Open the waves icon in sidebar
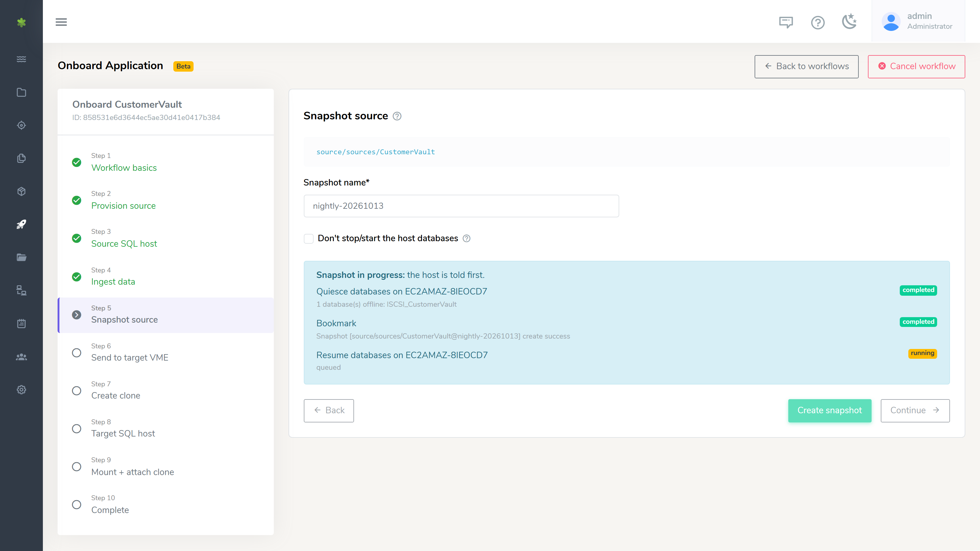980x551 pixels. [21, 59]
